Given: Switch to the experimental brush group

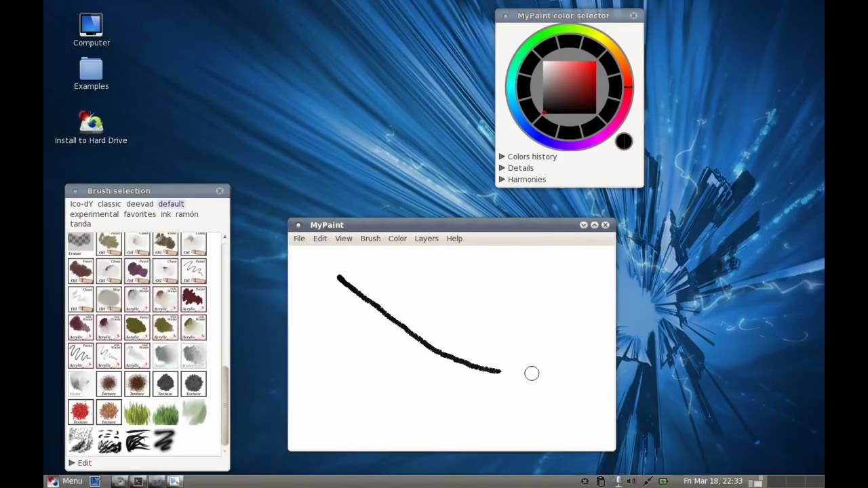Looking at the screenshot, I should (x=94, y=214).
